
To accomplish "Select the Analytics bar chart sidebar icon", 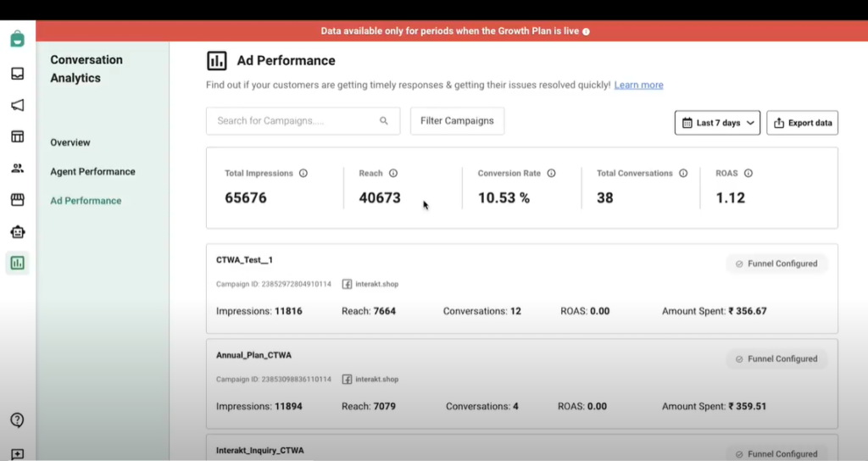I will (x=18, y=263).
